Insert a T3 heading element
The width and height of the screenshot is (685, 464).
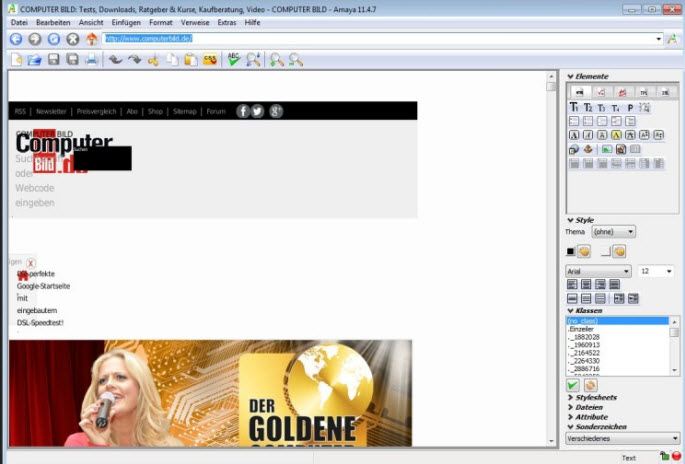click(x=602, y=107)
